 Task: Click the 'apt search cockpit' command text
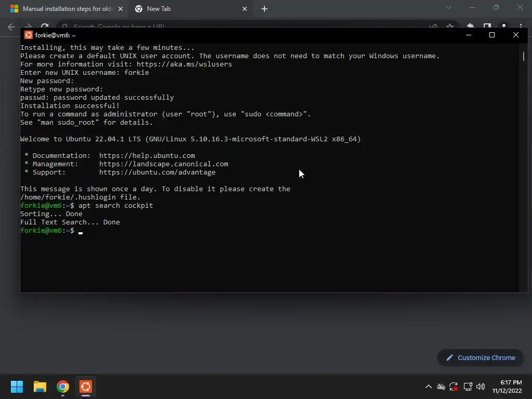pos(116,205)
